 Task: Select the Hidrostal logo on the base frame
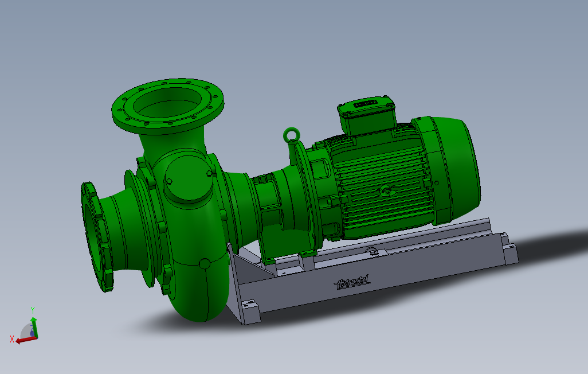[x=352, y=282]
